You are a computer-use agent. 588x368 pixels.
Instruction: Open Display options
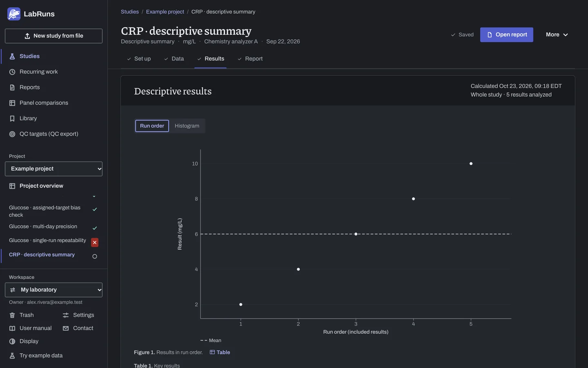tap(24, 341)
